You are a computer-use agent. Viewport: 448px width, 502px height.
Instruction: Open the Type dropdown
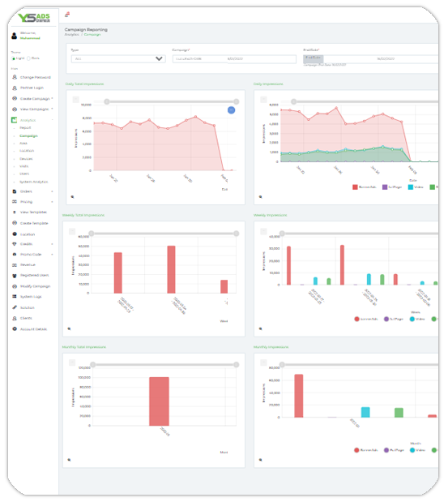click(118, 58)
